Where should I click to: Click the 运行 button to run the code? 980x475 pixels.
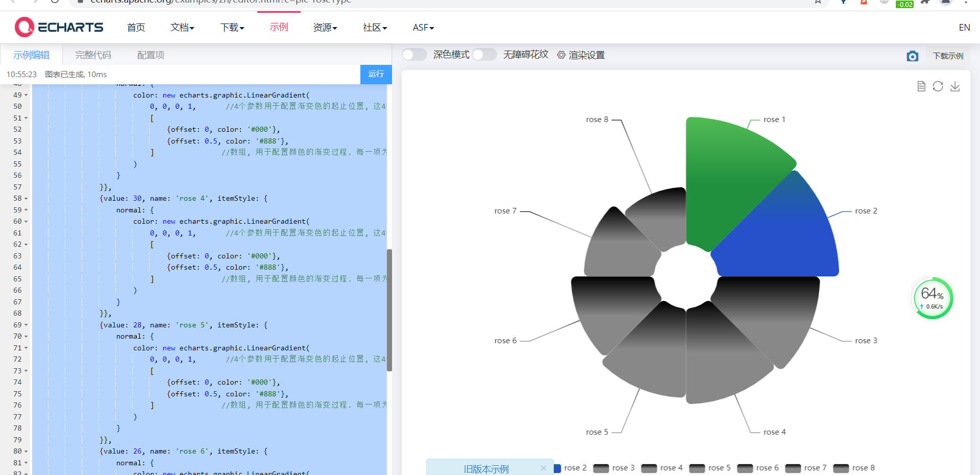[x=376, y=74]
